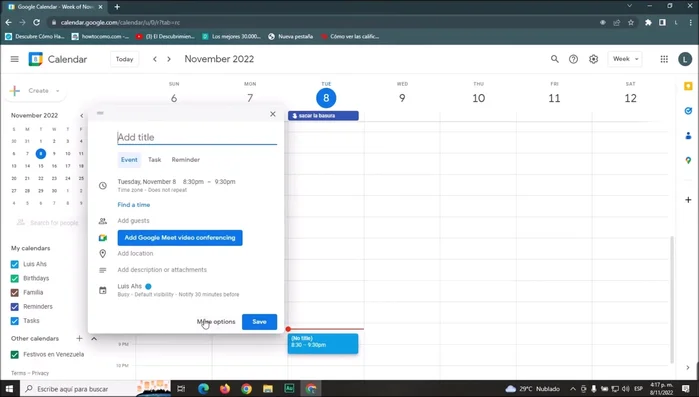Image resolution: width=699 pixels, height=397 pixels.
Task: Click the Google Calendar logo
Action: coord(35,59)
